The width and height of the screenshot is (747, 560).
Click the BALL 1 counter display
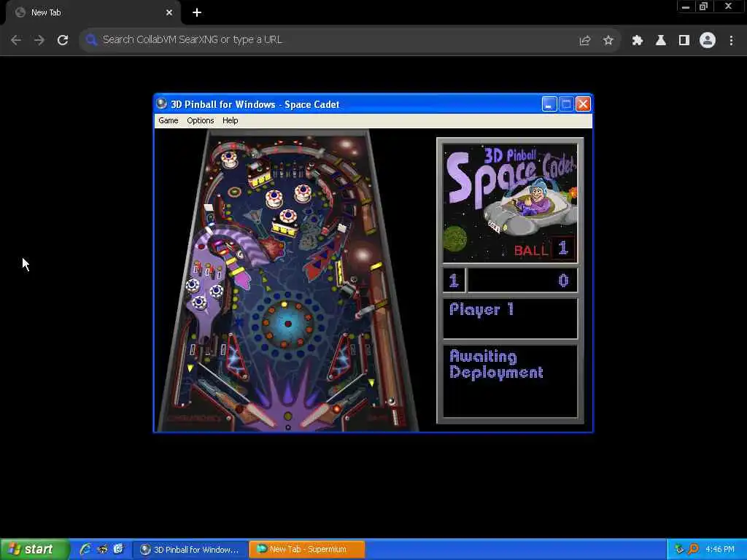click(544, 249)
